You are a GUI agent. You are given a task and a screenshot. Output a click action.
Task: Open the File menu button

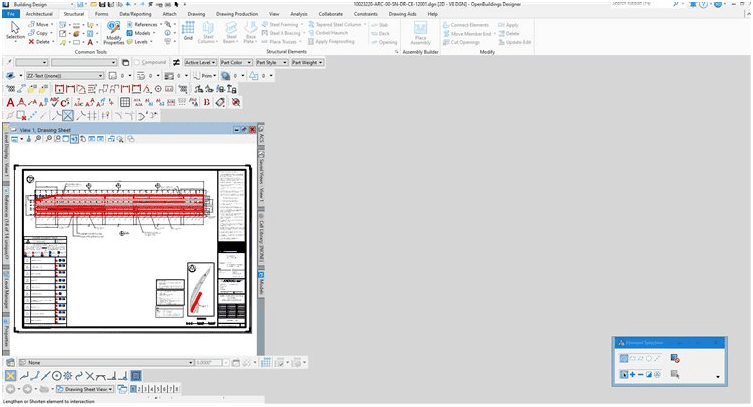pyautogui.click(x=10, y=14)
